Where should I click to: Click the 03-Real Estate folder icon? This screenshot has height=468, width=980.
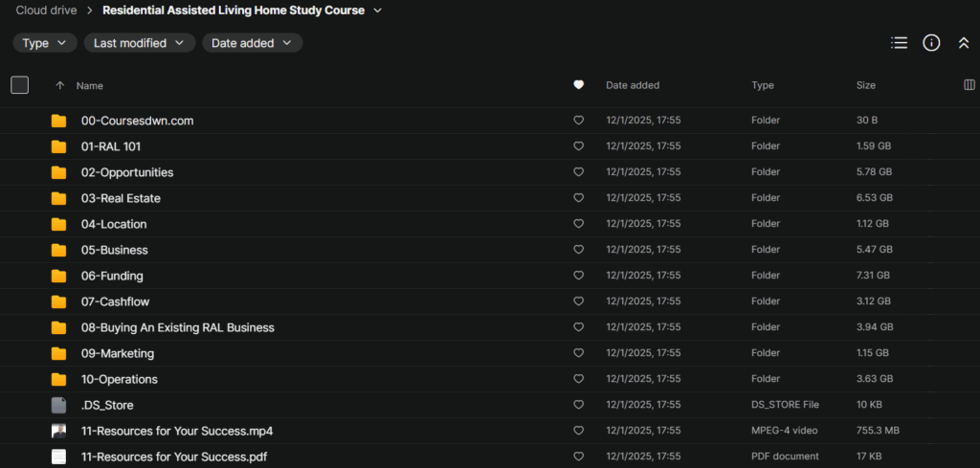click(59, 198)
